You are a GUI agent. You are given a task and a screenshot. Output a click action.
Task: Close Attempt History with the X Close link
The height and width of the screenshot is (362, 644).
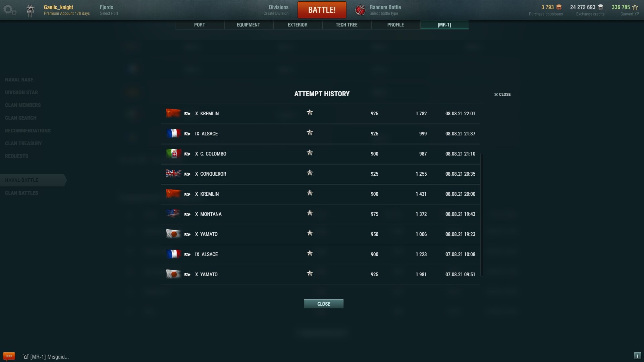click(x=502, y=95)
